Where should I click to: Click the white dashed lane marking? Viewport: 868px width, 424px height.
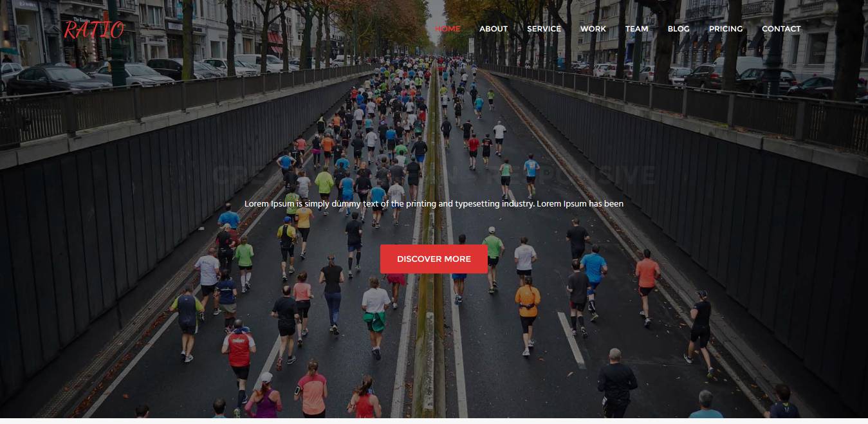tap(571, 340)
